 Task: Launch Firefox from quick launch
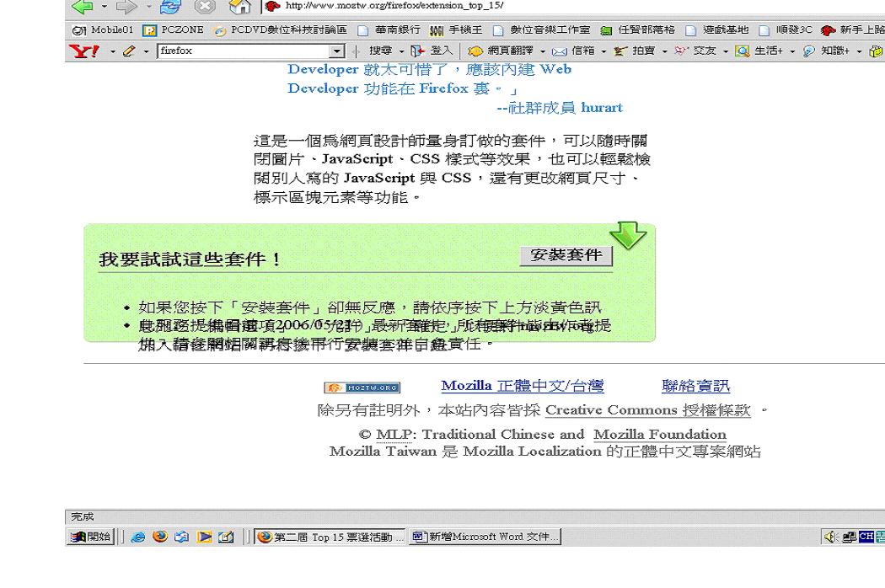(160, 537)
